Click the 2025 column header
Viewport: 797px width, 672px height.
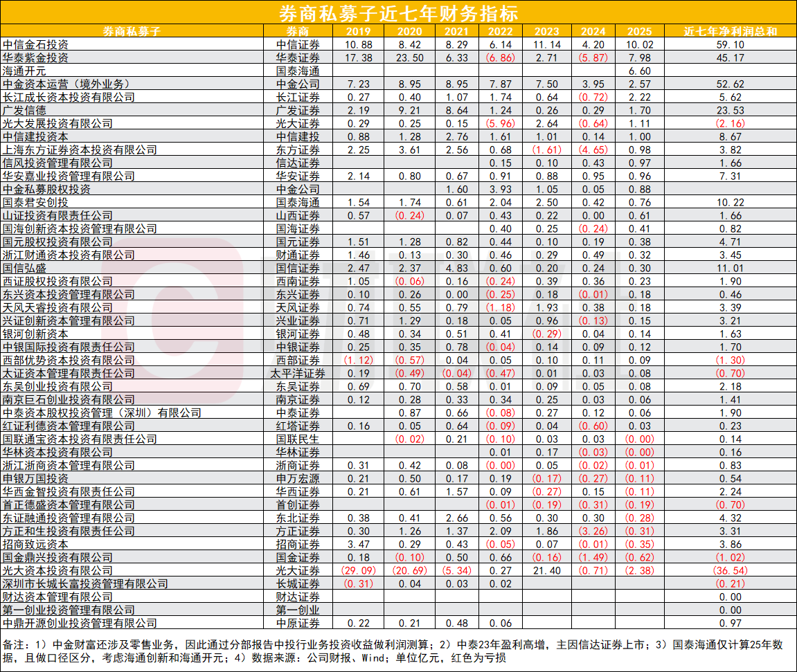[x=639, y=31]
